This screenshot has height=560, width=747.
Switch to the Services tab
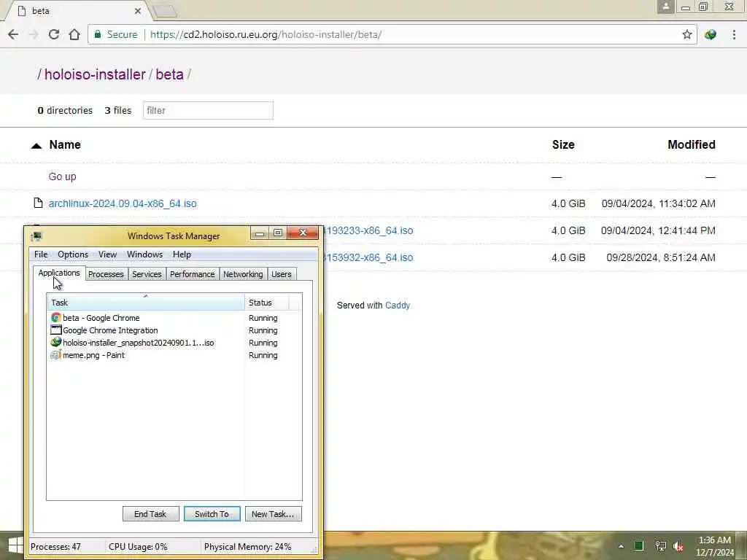[x=147, y=274]
